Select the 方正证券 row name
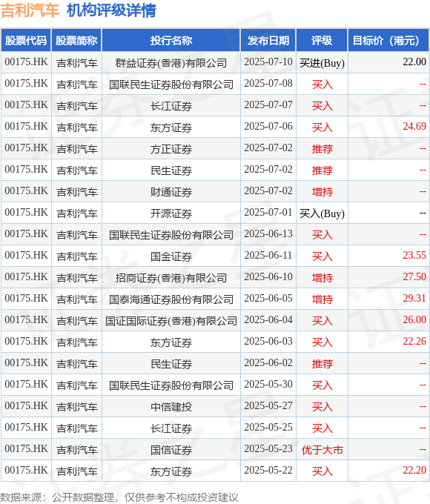This screenshot has height=504, width=430. pos(171,149)
